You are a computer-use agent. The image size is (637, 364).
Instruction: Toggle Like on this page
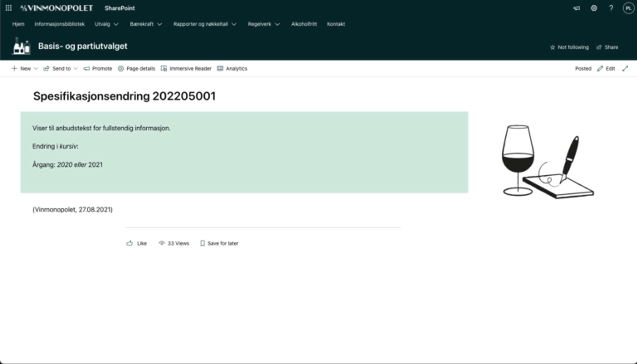point(137,243)
